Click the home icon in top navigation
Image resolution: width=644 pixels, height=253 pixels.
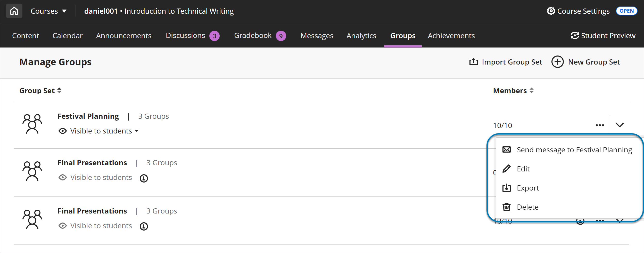pos(14,11)
